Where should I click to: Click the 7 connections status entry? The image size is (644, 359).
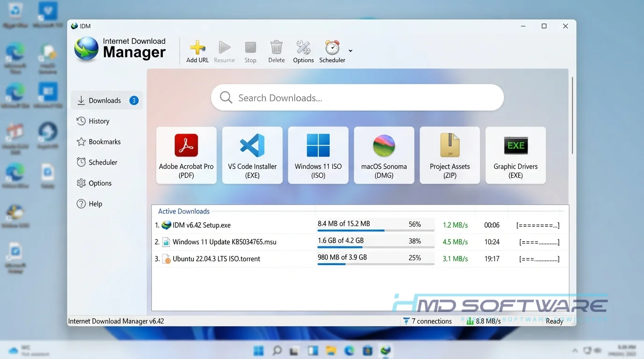427,321
